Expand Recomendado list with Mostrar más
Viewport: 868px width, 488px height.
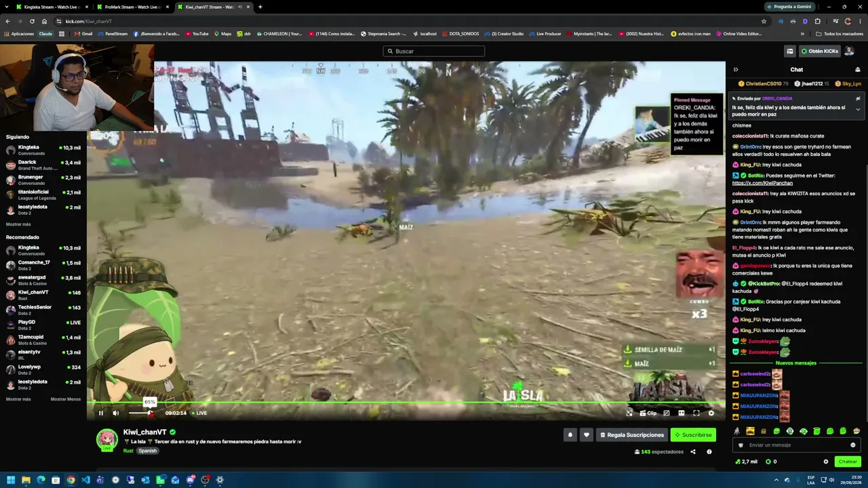[x=18, y=399]
